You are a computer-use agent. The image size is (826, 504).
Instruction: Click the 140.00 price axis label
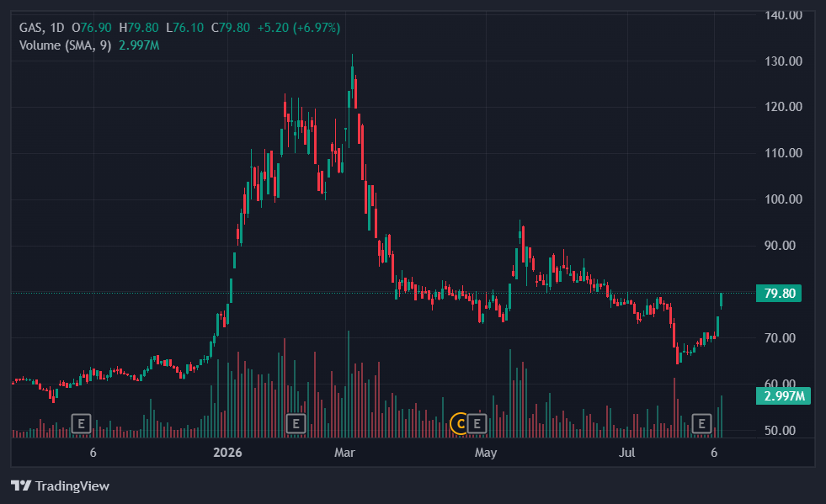click(x=783, y=16)
